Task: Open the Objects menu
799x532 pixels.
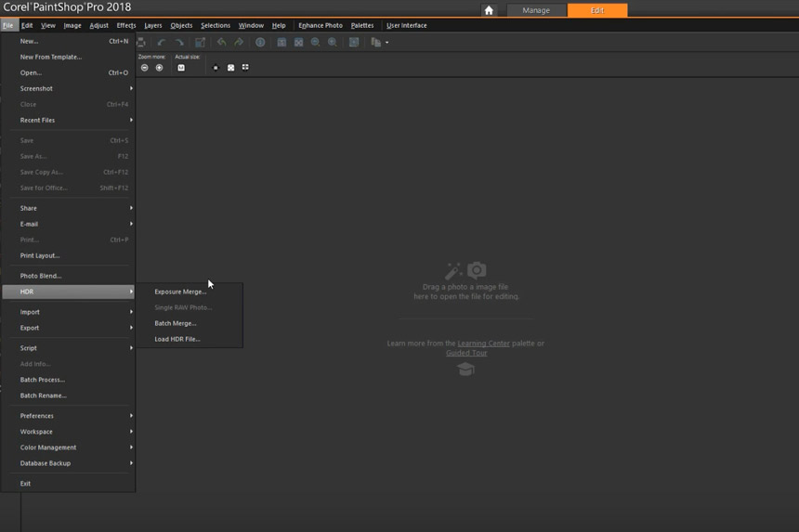Action: [x=181, y=25]
